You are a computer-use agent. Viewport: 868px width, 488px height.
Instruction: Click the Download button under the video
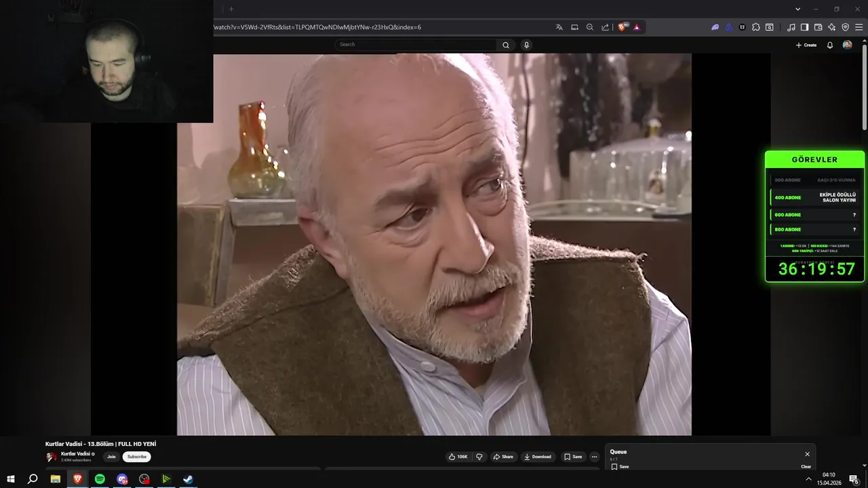pos(538,457)
